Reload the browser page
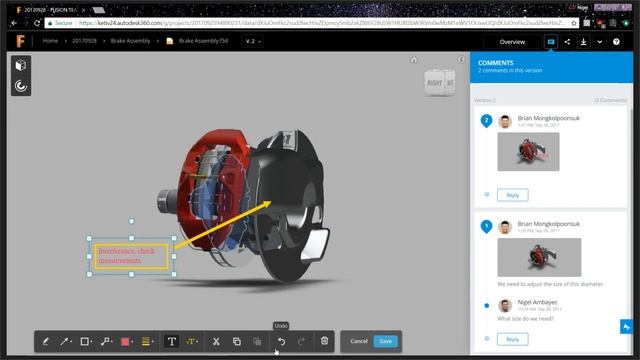640x360 pixels. [x=37, y=23]
